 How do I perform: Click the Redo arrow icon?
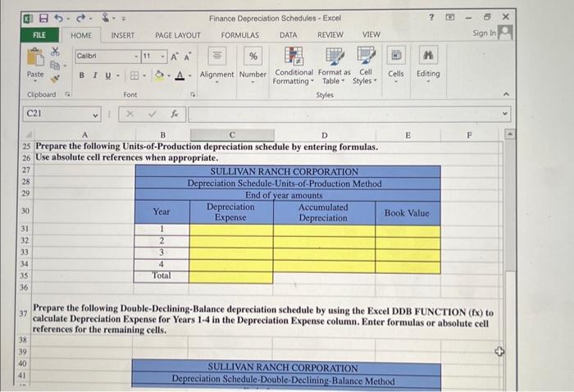click(x=81, y=18)
